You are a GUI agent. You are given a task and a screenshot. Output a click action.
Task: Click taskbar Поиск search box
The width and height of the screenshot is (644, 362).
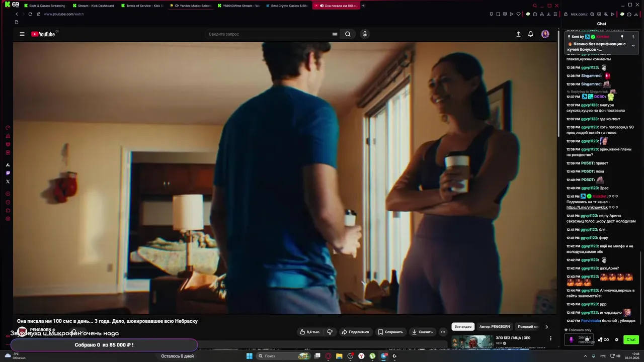[x=283, y=356]
